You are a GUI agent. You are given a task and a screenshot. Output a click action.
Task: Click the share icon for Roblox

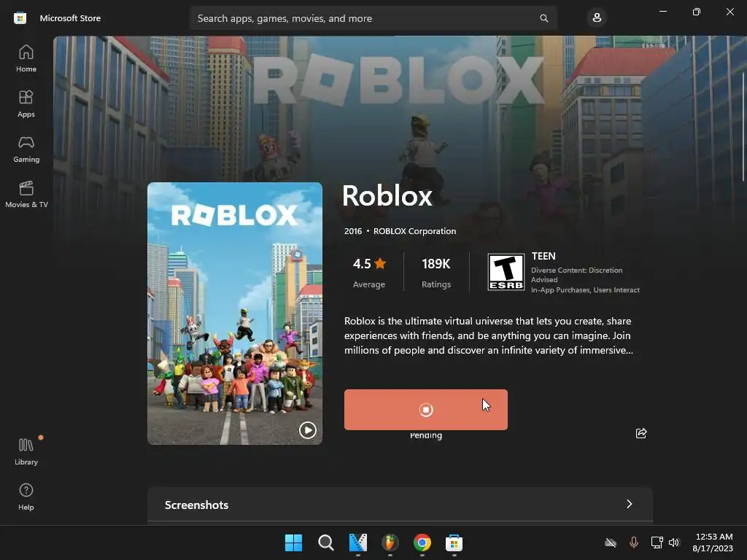pos(641,433)
